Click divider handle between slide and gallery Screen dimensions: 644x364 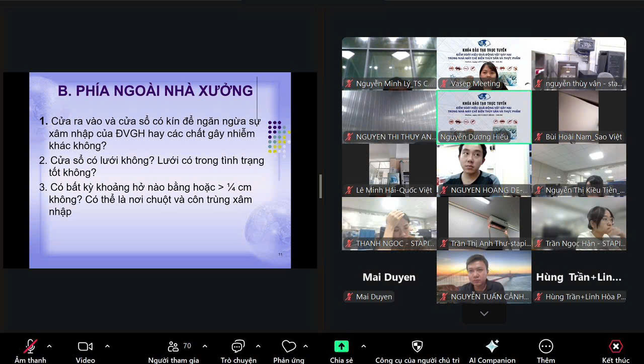pyautogui.click(x=320, y=186)
